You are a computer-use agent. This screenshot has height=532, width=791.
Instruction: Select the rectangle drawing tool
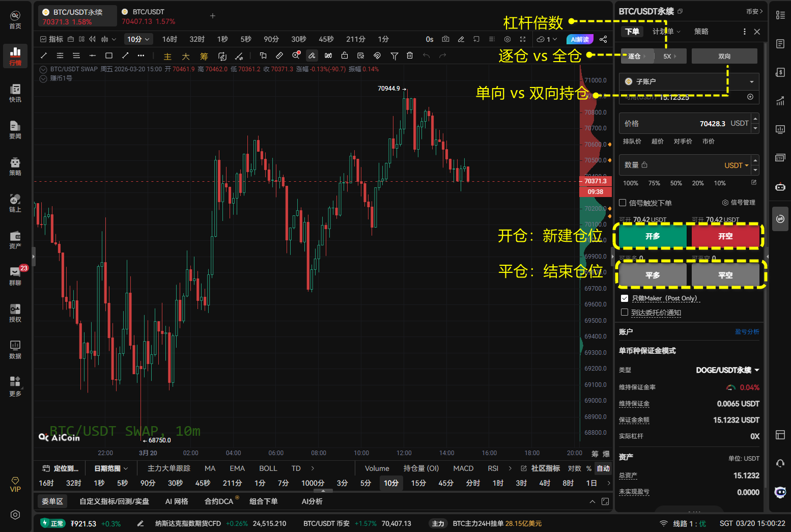109,55
